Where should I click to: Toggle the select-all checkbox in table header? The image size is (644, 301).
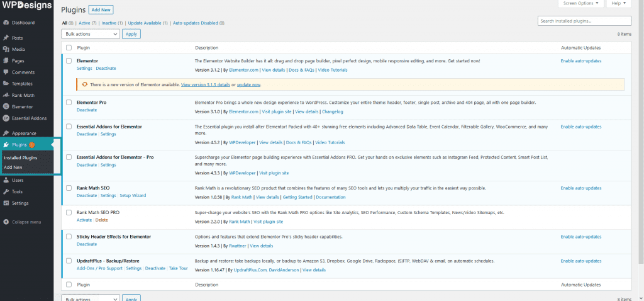pyautogui.click(x=69, y=48)
